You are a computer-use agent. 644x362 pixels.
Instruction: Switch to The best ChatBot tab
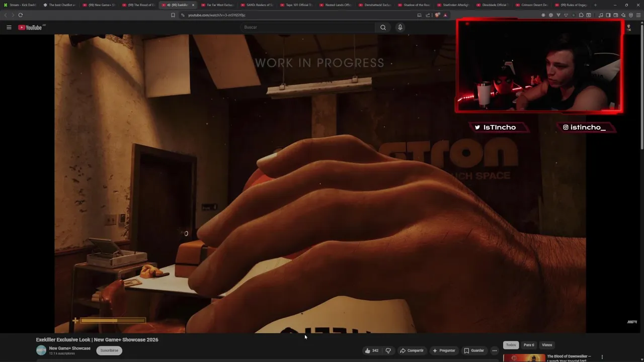click(59, 5)
